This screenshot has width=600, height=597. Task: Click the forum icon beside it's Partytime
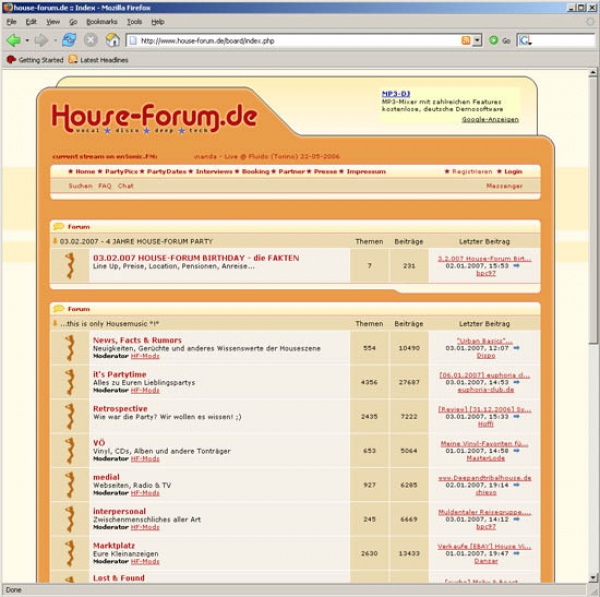point(70,382)
